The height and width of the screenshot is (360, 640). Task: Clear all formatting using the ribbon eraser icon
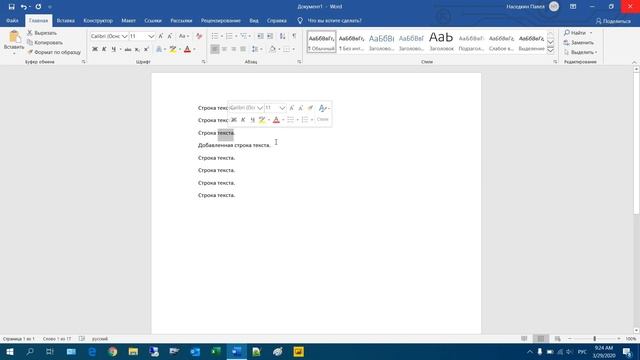[x=199, y=36]
